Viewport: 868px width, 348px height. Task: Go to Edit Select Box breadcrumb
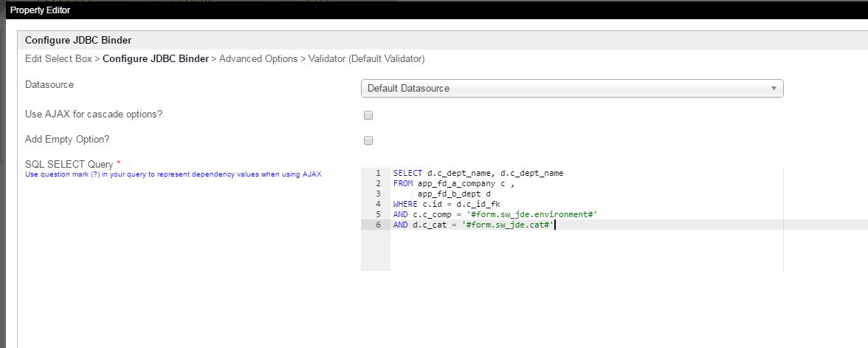coord(58,58)
